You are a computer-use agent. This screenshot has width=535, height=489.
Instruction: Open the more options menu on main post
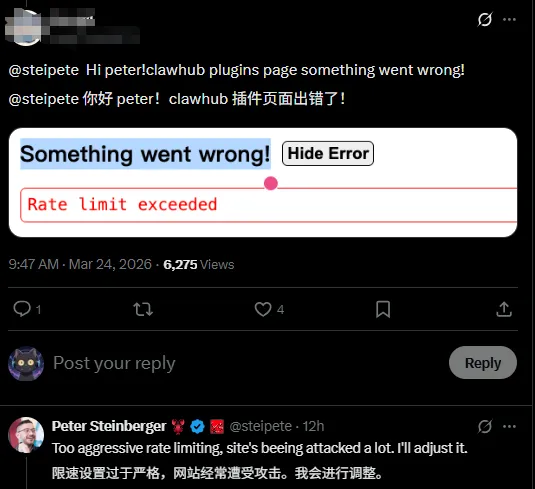click(x=509, y=19)
